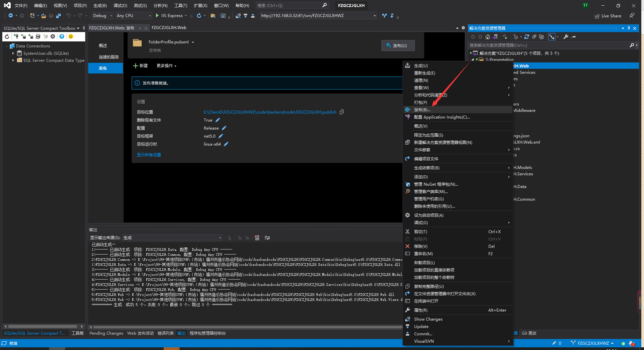Expand the SystemUser.db (SQLite) node
644x350 pixels.
click(13, 53)
